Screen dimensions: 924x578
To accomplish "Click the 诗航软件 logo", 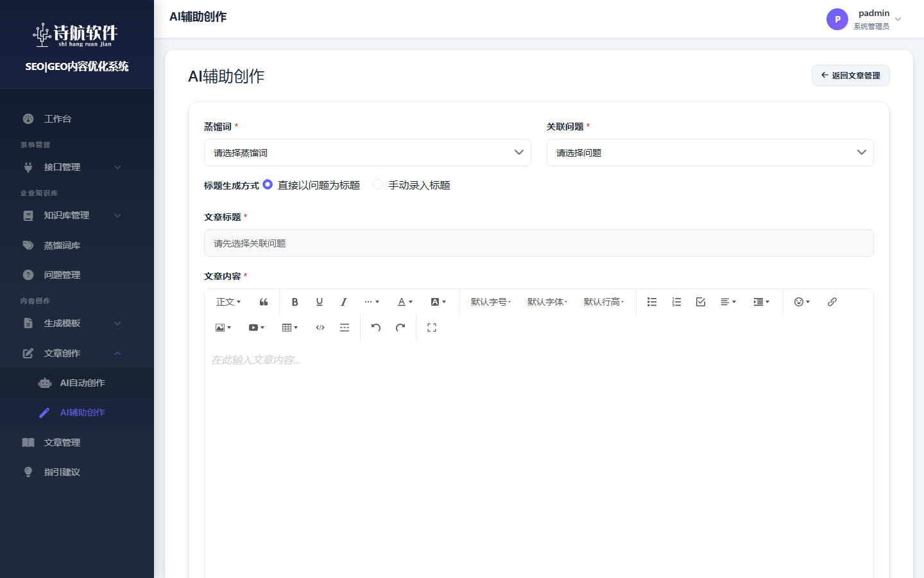I will pyautogui.click(x=76, y=35).
